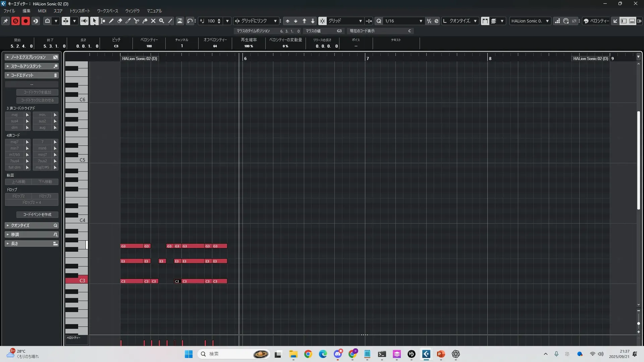Select the Zoom magnifier tool

click(x=162, y=21)
